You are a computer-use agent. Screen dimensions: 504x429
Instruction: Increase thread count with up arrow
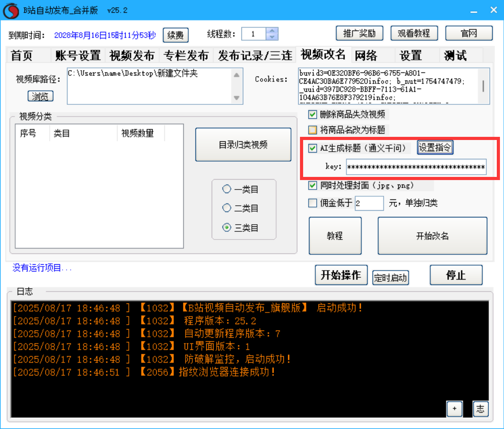(272, 31)
